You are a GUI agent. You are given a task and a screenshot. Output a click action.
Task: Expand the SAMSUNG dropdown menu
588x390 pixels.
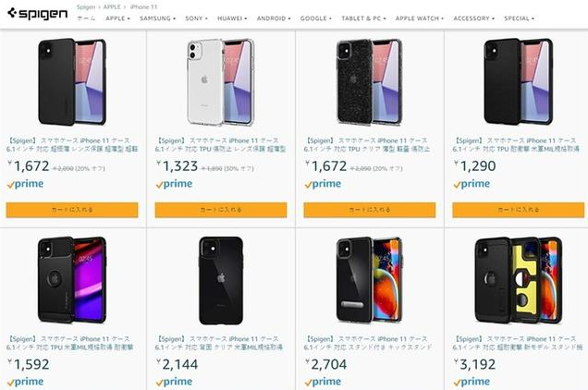pyautogui.click(x=157, y=18)
